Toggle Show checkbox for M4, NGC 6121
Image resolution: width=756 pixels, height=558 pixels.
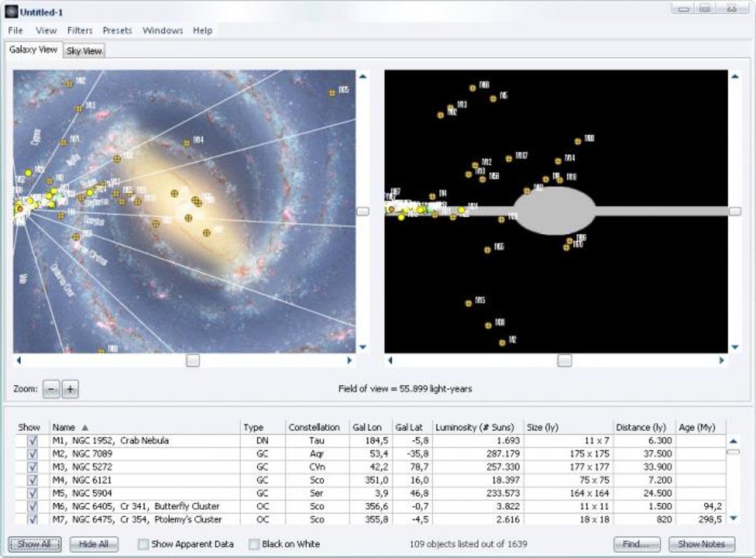(33, 480)
